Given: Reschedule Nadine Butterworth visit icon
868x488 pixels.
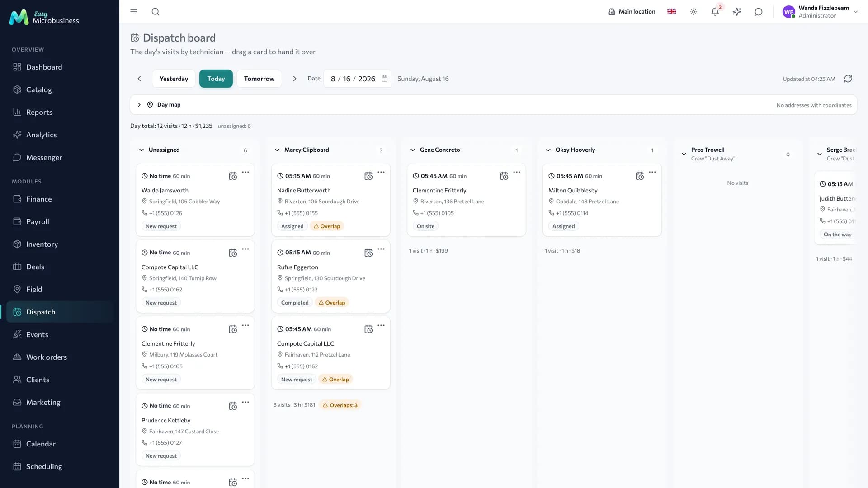Looking at the screenshot, I should click(x=368, y=176).
